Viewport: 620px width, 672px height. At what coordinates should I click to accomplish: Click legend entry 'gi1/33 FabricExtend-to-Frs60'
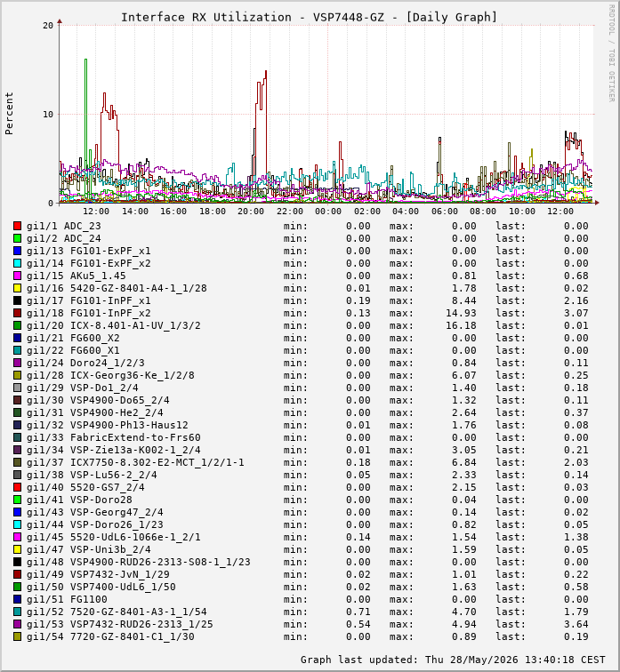click(114, 437)
